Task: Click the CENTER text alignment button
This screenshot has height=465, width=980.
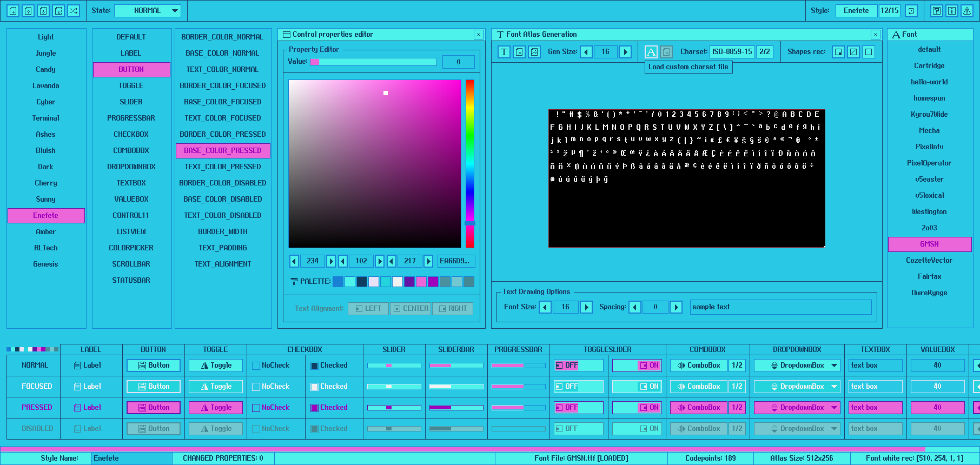Action: pyautogui.click(x=410, y=309)
